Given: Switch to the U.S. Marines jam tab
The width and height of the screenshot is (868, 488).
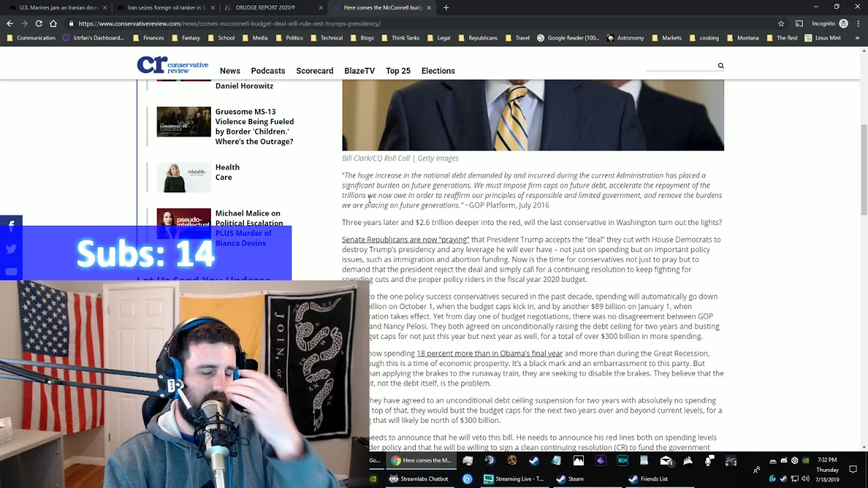Looking at the screenshot, I should pos(58,7).
